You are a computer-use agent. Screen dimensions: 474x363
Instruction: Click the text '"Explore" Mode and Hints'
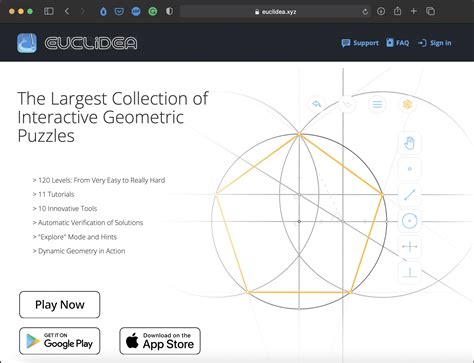(x=77, y=237)
